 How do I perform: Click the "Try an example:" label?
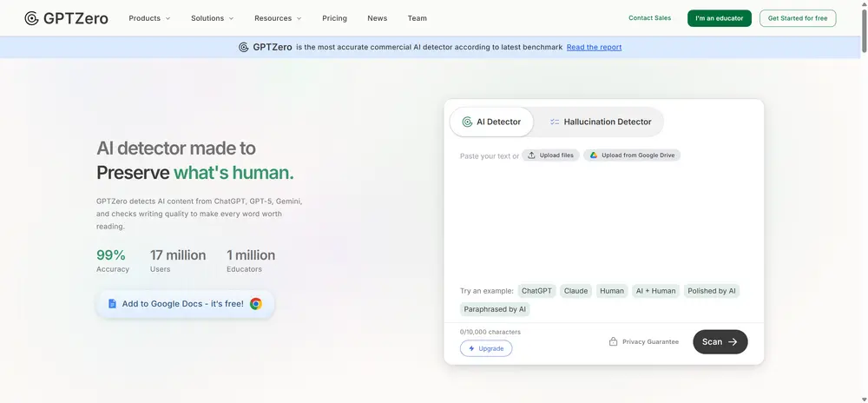point(487,291)
